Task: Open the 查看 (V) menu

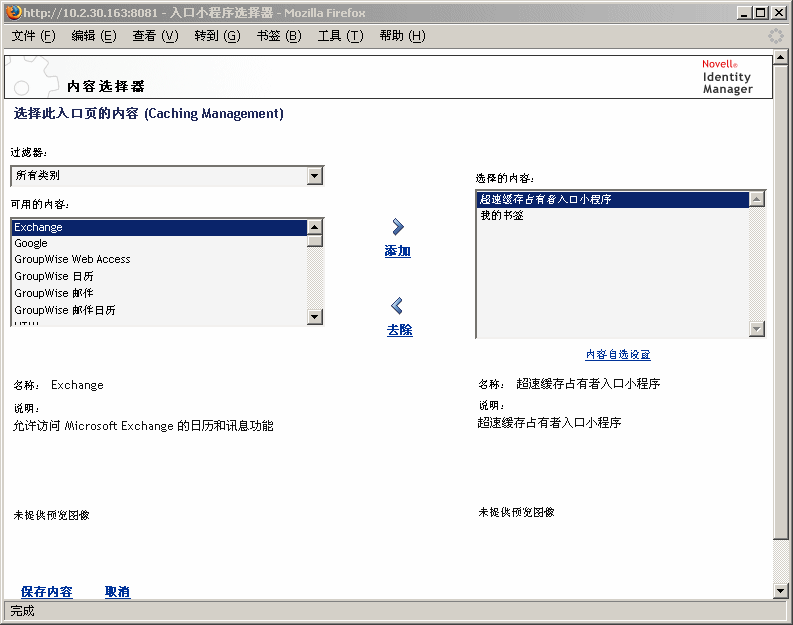Action: pyautogui.click(x=155, y=36)
